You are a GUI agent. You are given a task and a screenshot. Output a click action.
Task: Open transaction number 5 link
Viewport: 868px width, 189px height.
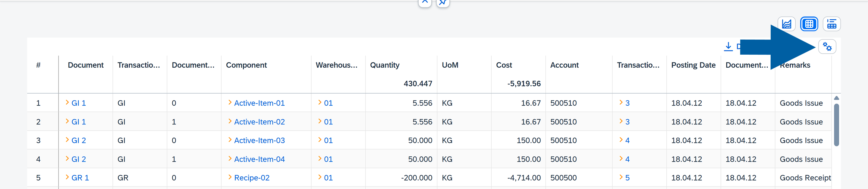point(627,178)
